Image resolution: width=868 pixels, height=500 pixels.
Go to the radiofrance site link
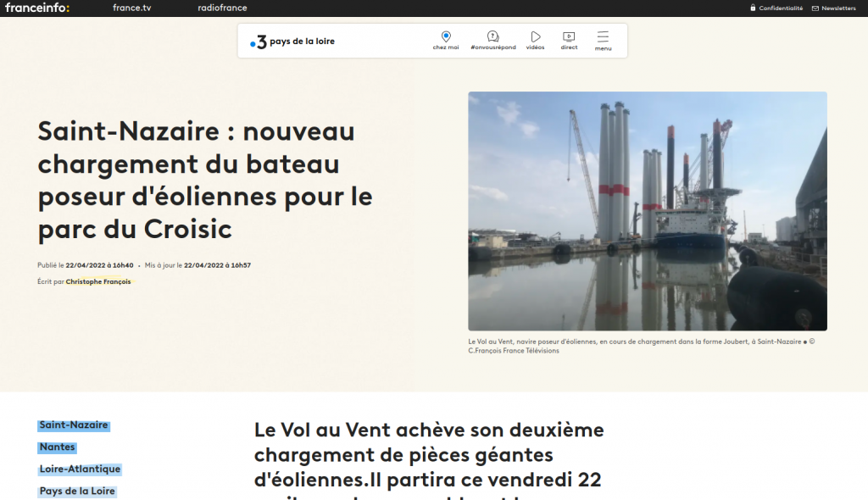pos(216,8)
